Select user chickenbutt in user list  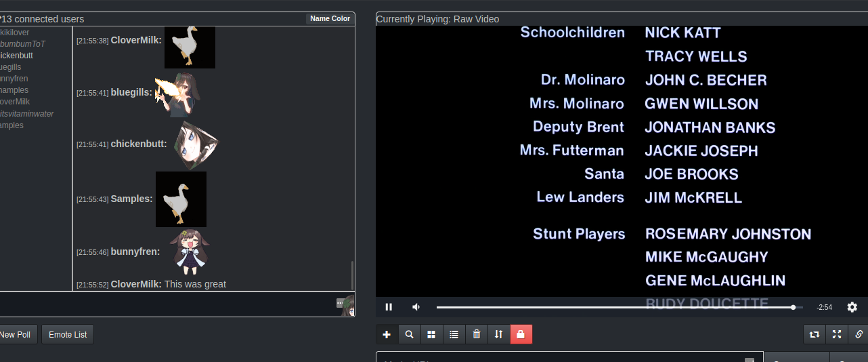[x=16, y=56]
